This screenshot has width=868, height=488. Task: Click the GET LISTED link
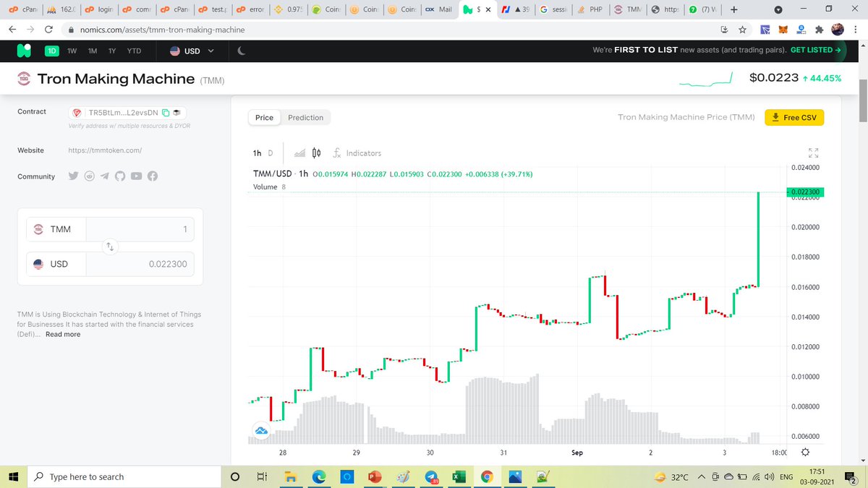816,51
